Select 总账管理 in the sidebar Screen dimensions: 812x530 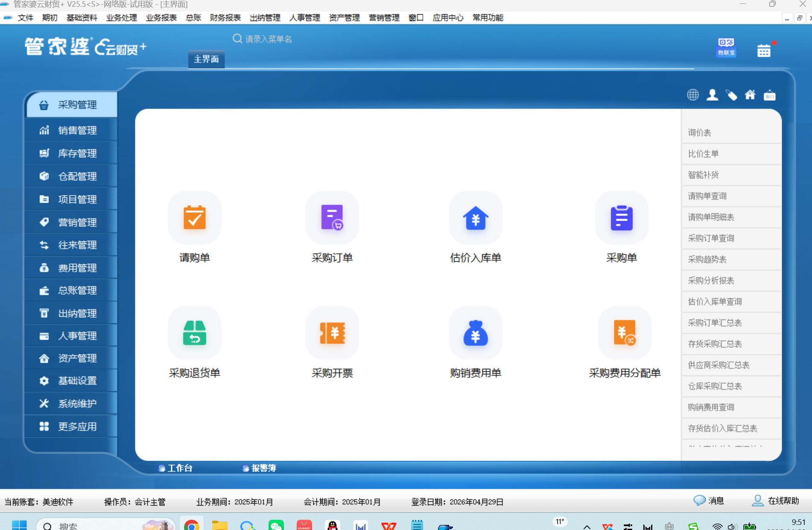pyautogui.click(x=71, y=290)
